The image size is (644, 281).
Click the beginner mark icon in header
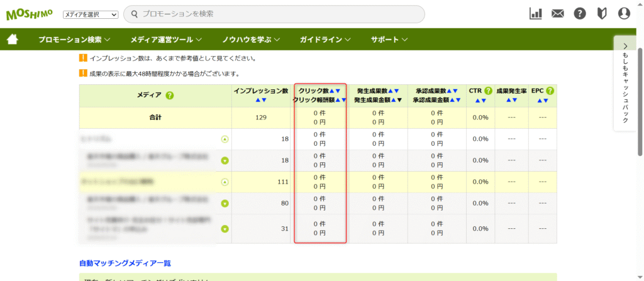602,14
